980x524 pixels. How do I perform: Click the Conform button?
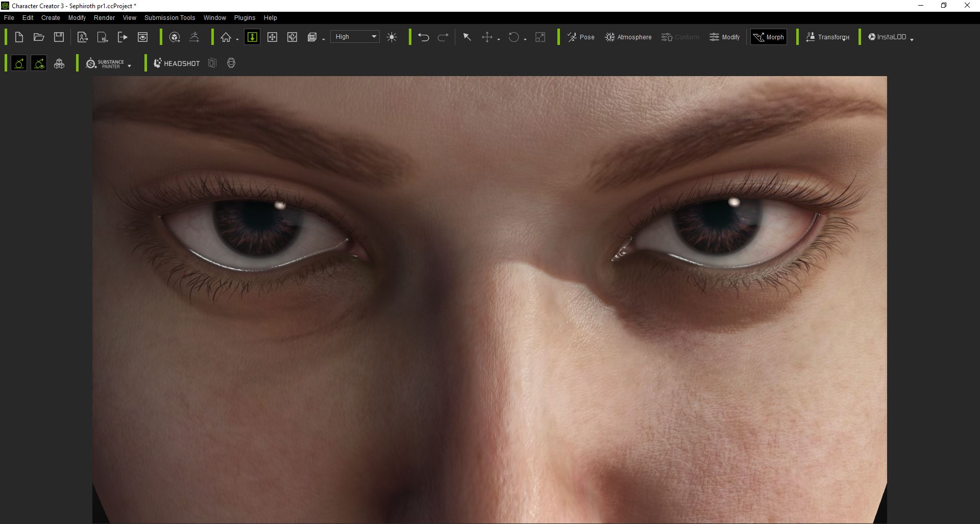680,37
